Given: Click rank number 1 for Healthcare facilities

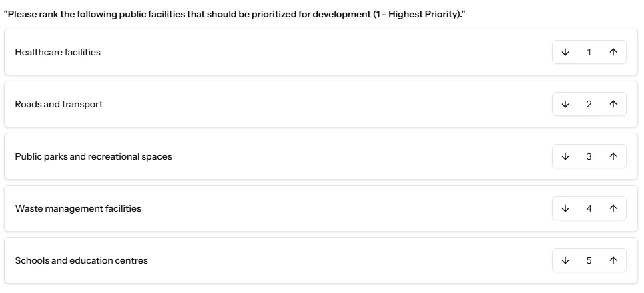Looking at the screenshot, I should pos(589,52).
